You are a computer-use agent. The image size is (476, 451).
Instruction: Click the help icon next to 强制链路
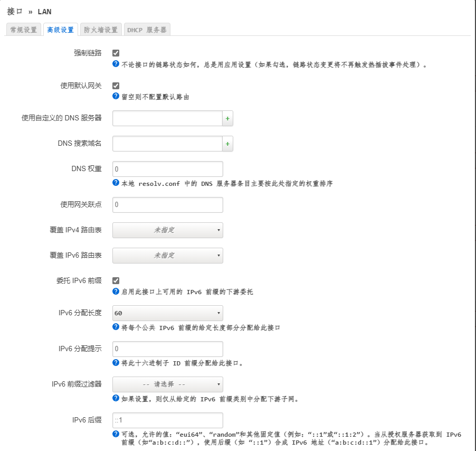(x=115, y=64)
